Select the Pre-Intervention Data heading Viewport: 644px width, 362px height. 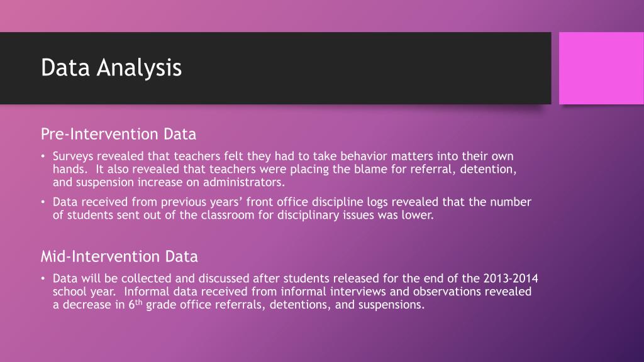coord(118,134)
